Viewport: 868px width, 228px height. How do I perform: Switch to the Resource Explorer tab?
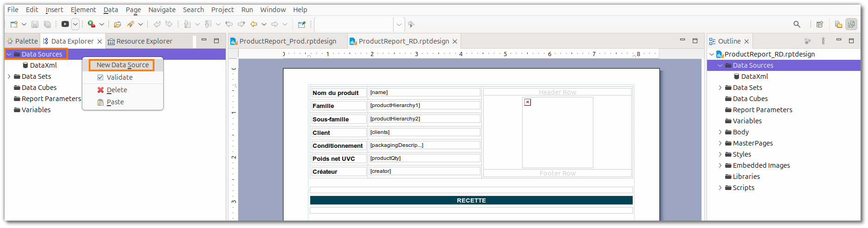tap(140, 41)
